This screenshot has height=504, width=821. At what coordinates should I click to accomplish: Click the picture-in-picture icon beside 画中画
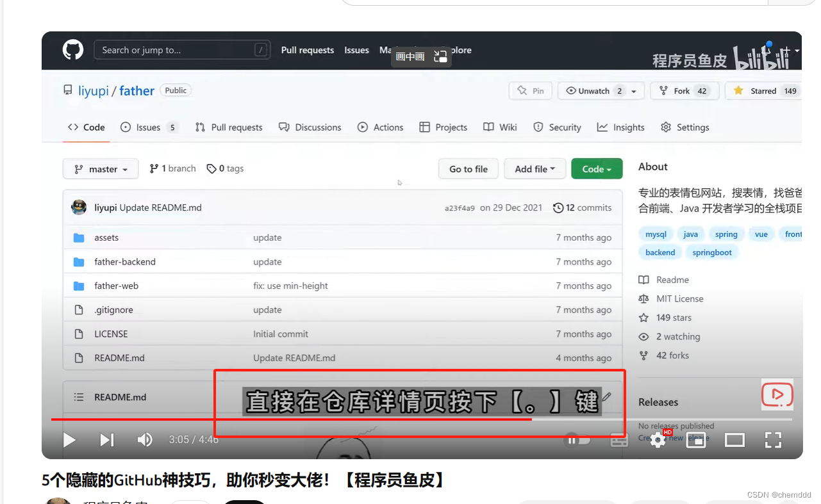click(440, 56)
